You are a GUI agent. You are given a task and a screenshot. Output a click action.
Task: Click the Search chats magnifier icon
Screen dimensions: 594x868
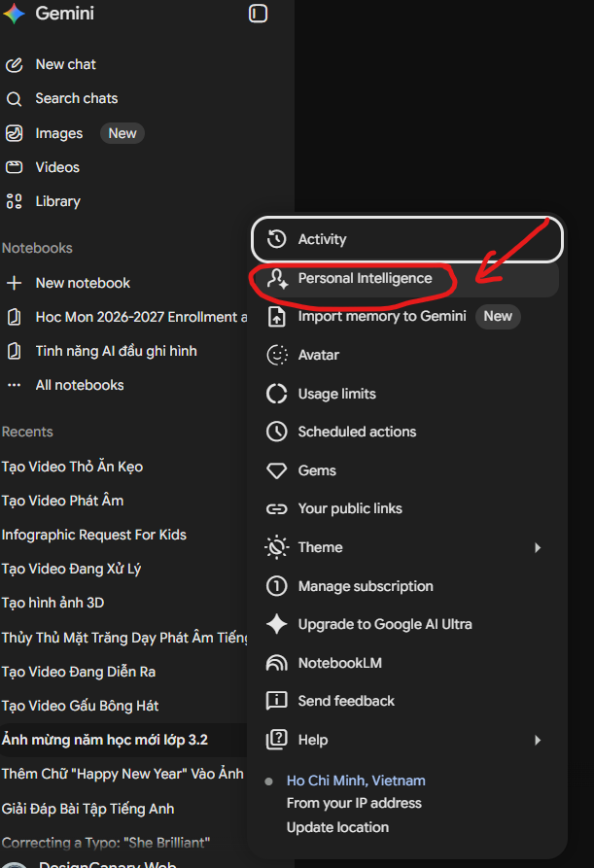tap(14, 99)
